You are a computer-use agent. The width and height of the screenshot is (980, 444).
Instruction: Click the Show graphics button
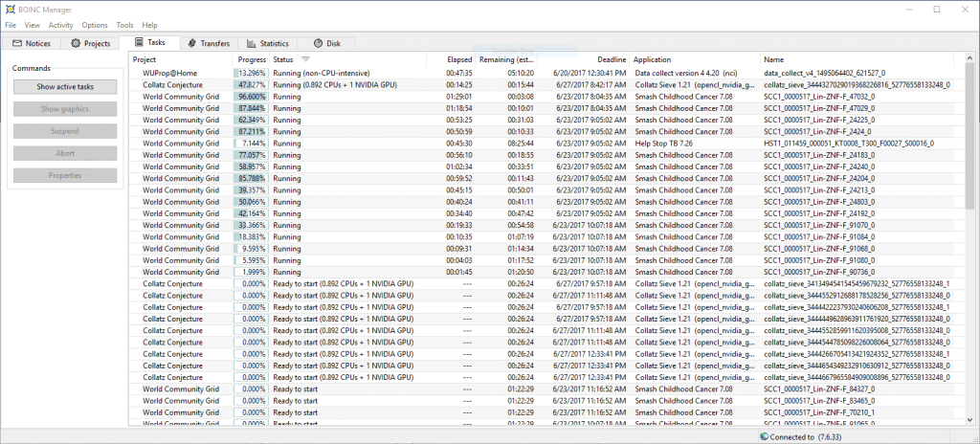pyautogui.click(x=65, y=109)
